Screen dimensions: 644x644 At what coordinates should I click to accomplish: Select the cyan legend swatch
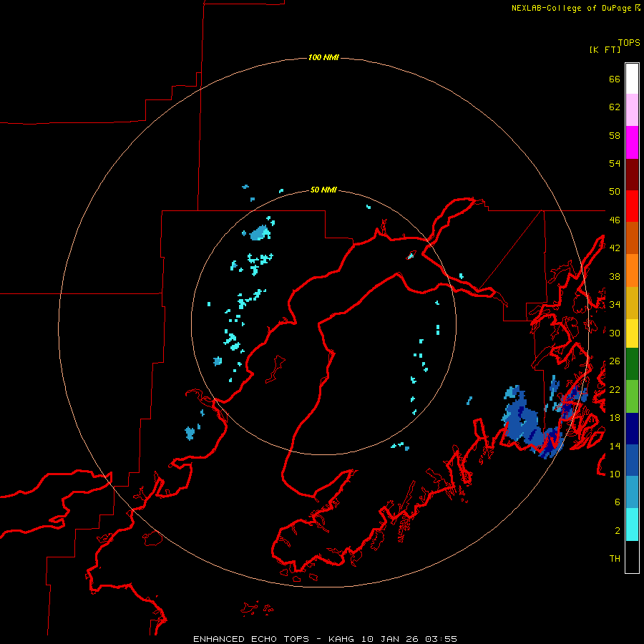(632, 525)
